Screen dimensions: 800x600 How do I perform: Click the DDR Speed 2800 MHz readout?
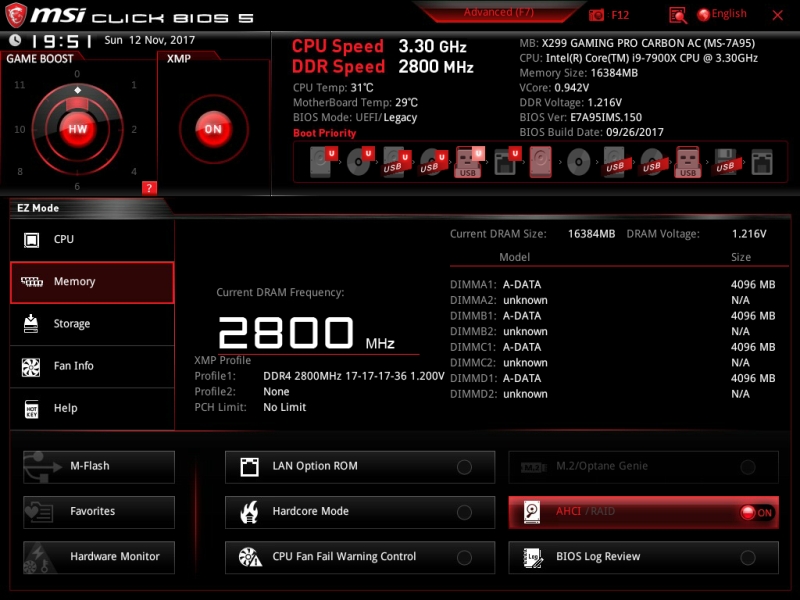383,67
